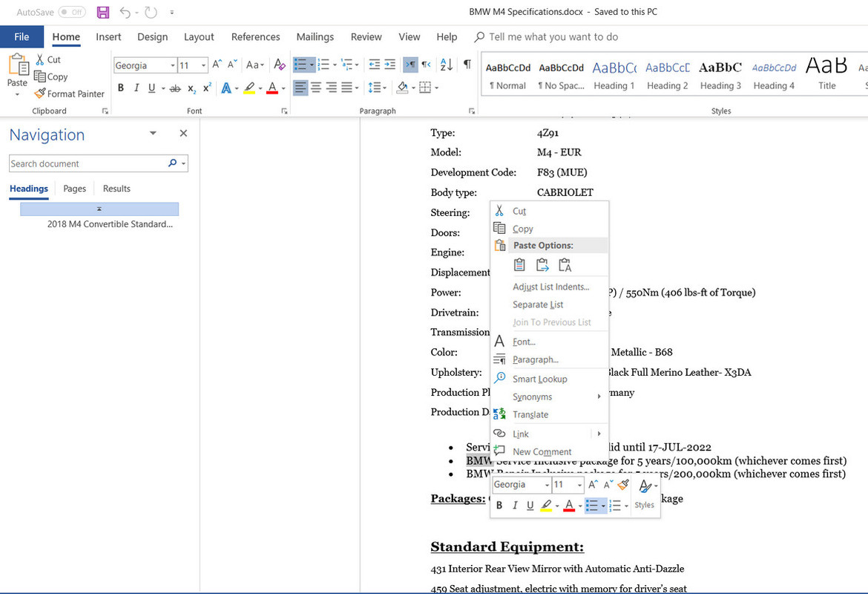Click Tell me what you want to do box

point(553,36)
